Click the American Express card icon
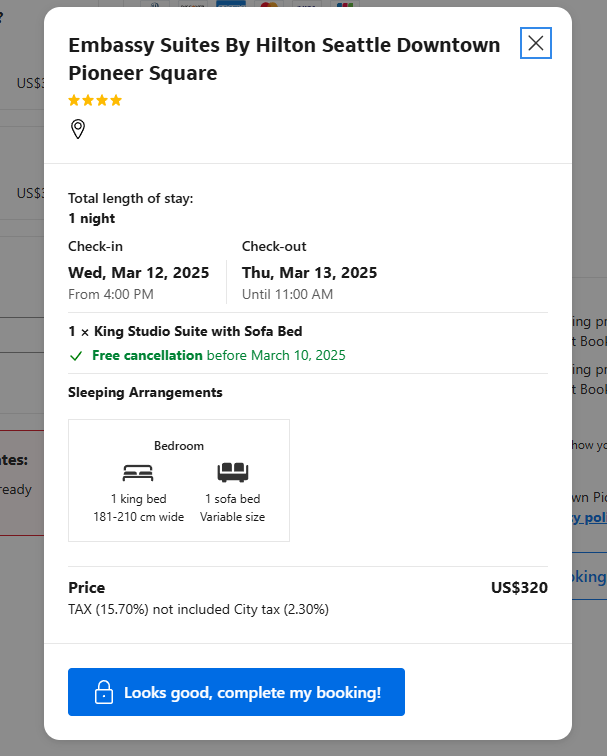Image resolution: width=607 pixels, height=756 pixels. (230, 5)
